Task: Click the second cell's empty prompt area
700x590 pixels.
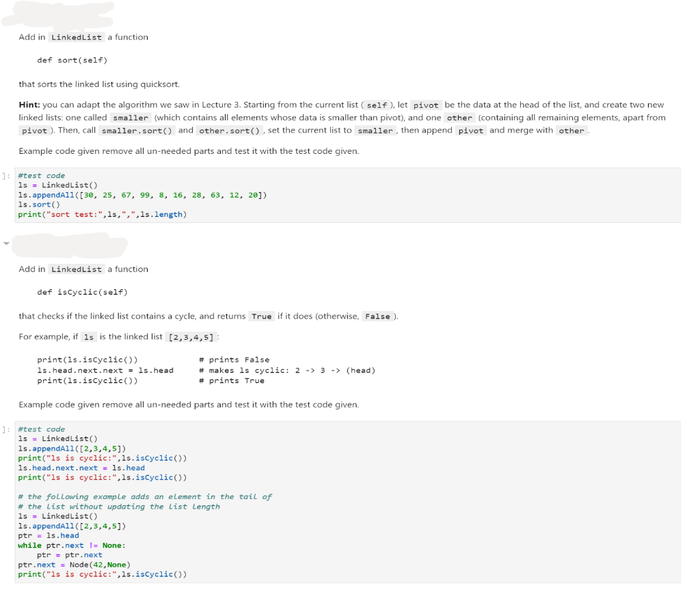Action: (5, 429)
